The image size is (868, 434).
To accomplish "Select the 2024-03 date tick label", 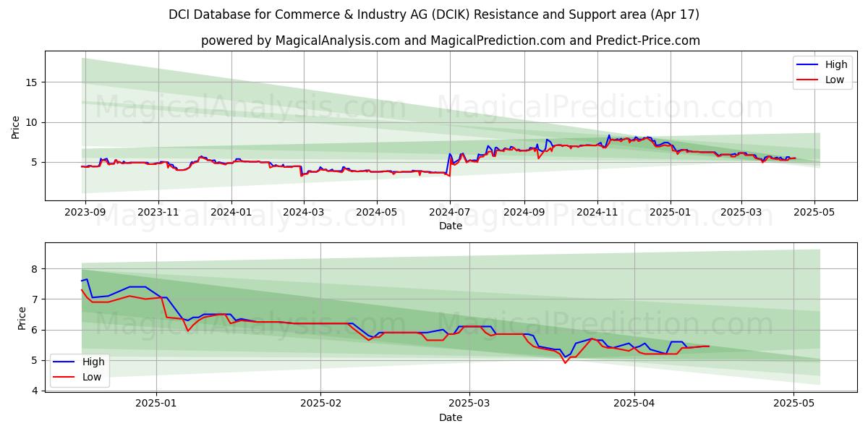I will tap(303, 212).
